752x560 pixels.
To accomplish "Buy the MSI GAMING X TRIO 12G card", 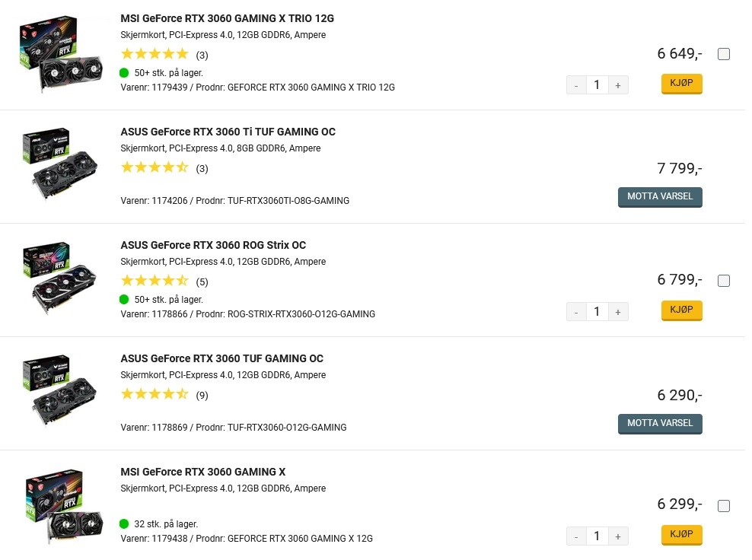I will pyautogui.click(x=681, y=84).
